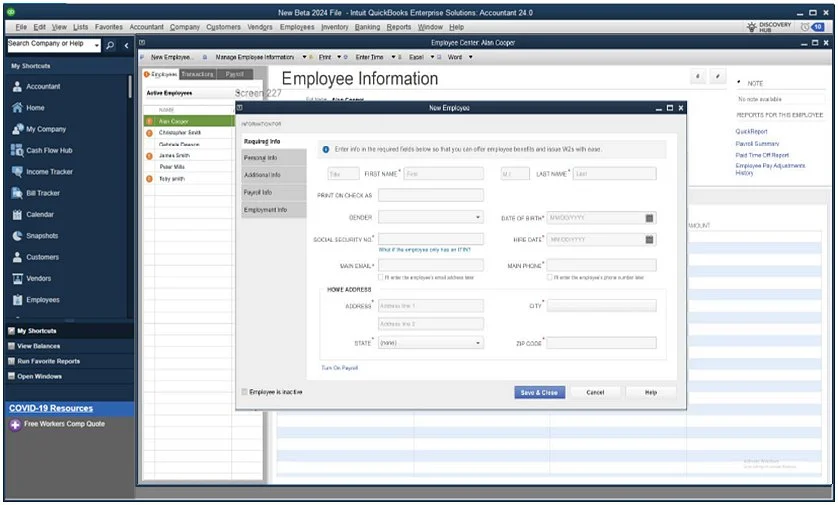Check enter employee's phone number later
The height and width of the screenshot is (505, 838).
pyautogui.click(x=549, y=277)
